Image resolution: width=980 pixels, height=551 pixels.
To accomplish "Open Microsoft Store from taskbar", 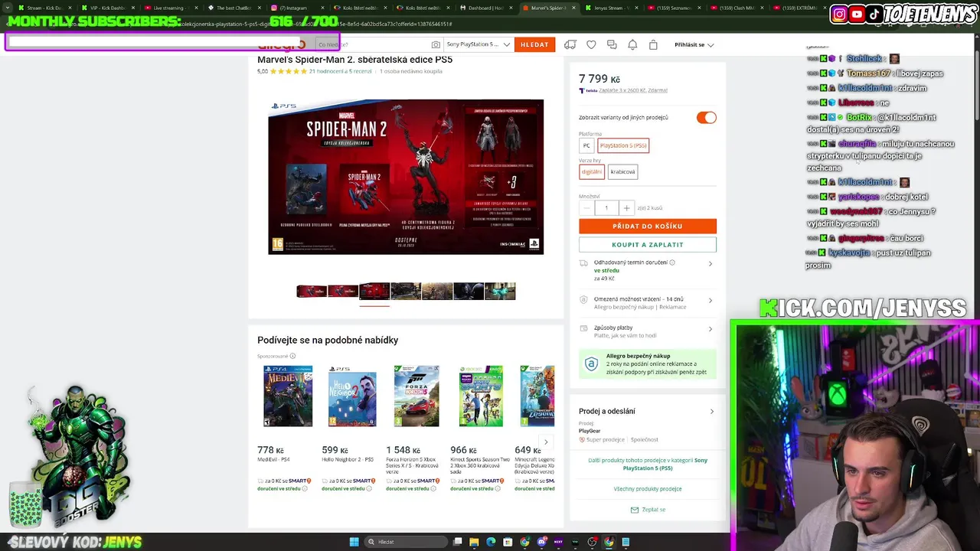I will [508, 542].
